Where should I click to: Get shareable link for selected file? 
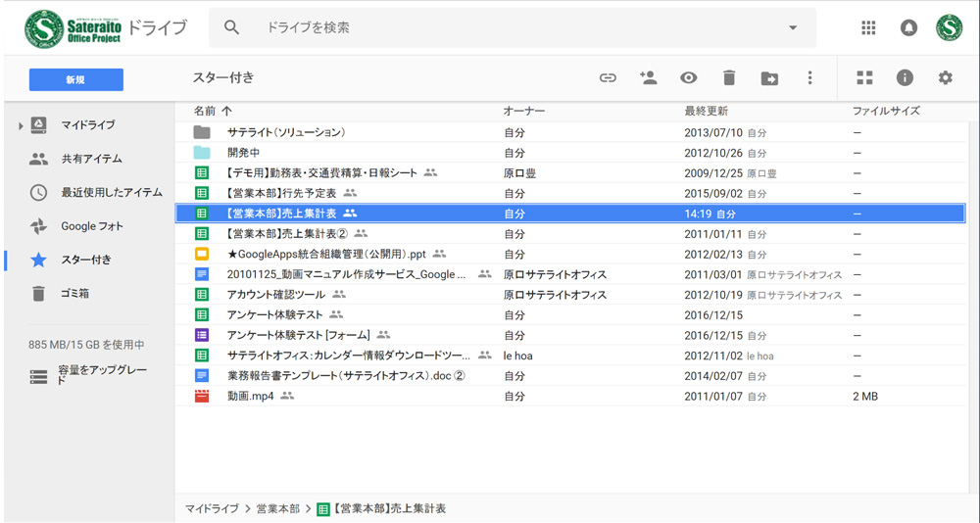(608, 78)
